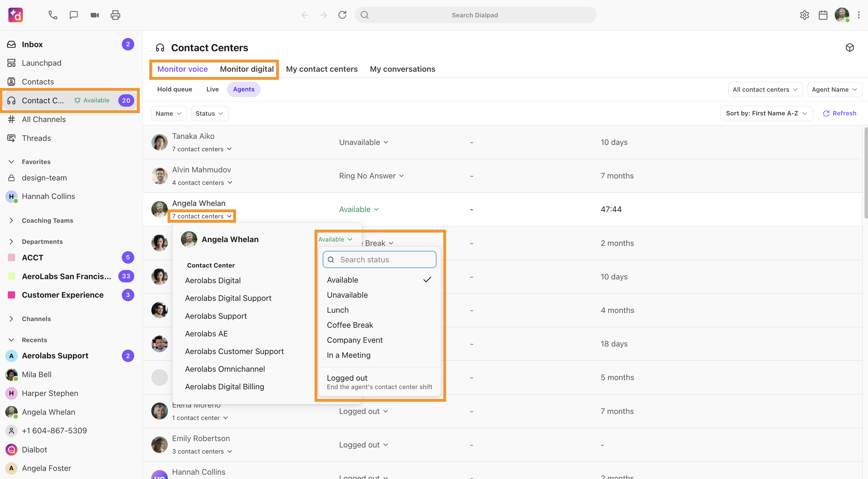
Task: Open Dialbot in Recents
Action: pos(70,450)
